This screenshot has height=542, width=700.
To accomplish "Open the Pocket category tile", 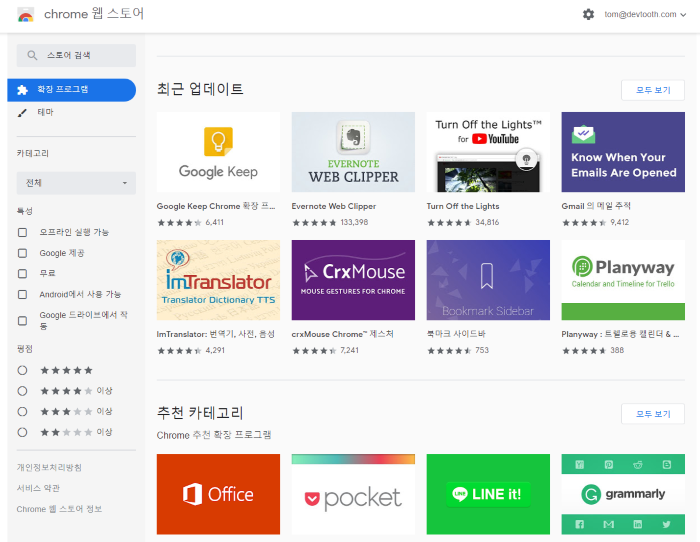I will click(353, 494).
